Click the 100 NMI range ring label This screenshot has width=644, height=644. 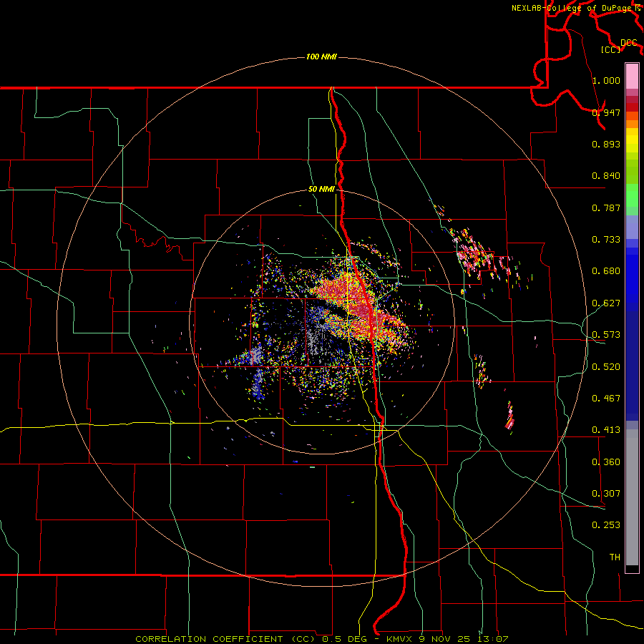click(321, 57)
